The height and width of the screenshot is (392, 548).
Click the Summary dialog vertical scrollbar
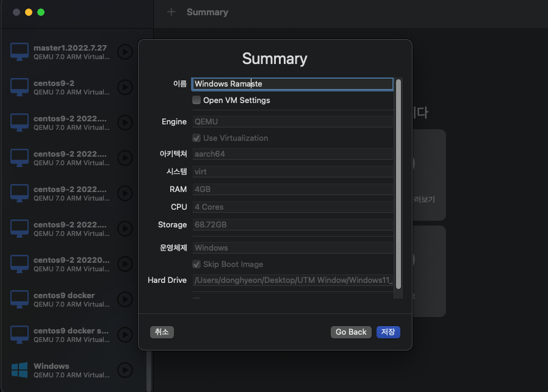coord(398,184)
